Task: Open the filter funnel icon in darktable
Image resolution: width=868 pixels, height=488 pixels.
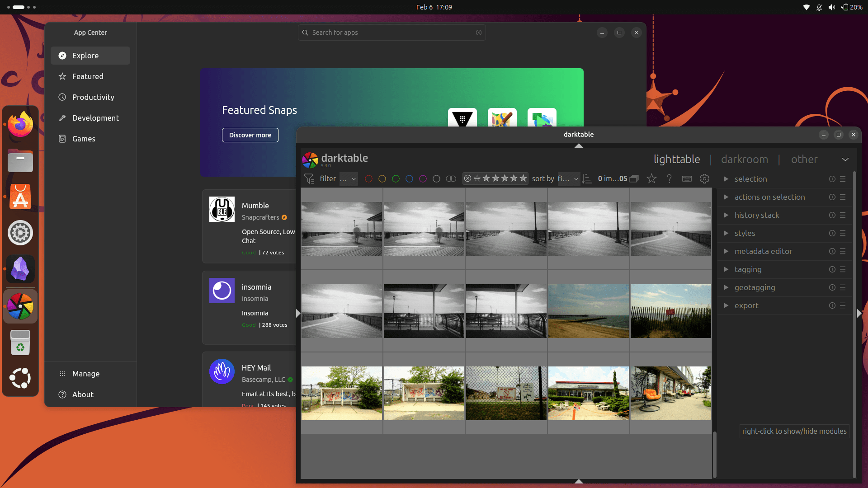Action: (x=309, y=178)
